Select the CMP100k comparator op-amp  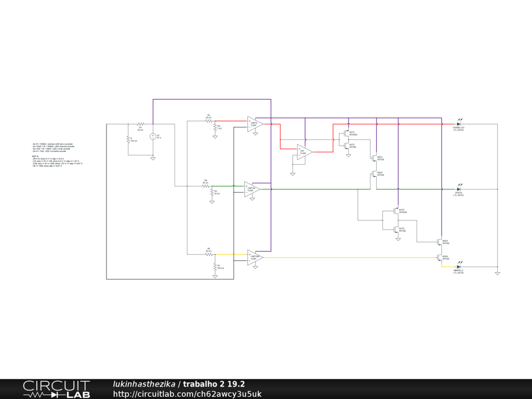tap(255, 257)
